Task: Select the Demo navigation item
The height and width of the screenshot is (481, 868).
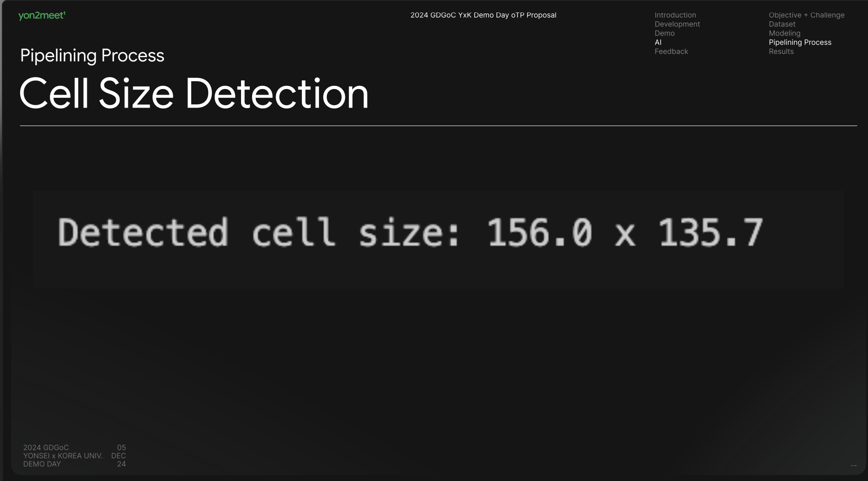Action: tap(664, 33)
